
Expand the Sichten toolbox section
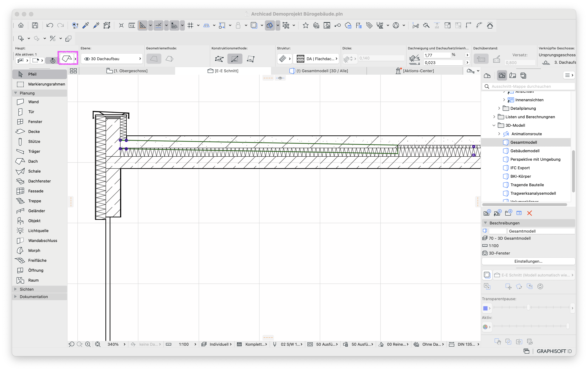point(16,289)
